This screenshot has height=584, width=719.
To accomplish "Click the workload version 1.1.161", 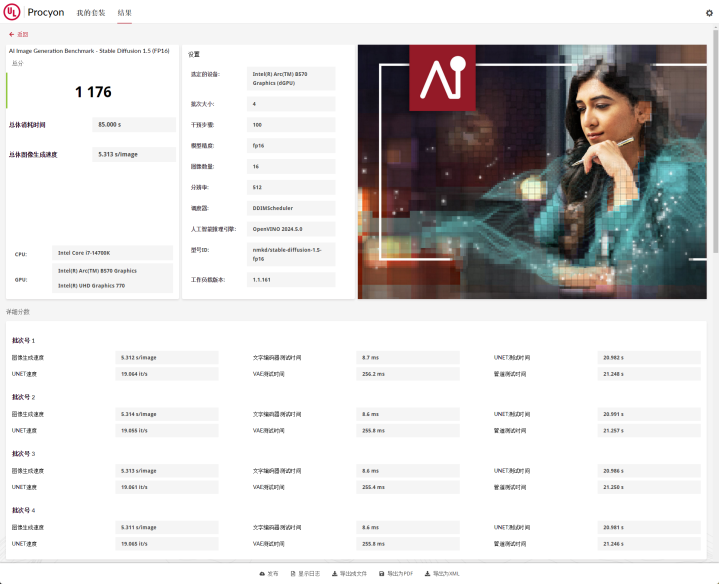I will (291, 280).
